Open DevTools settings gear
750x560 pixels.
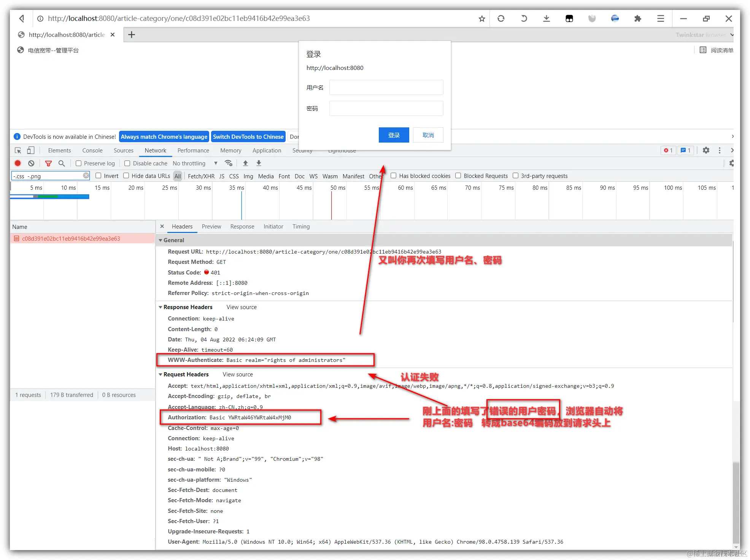pos(706,150)
